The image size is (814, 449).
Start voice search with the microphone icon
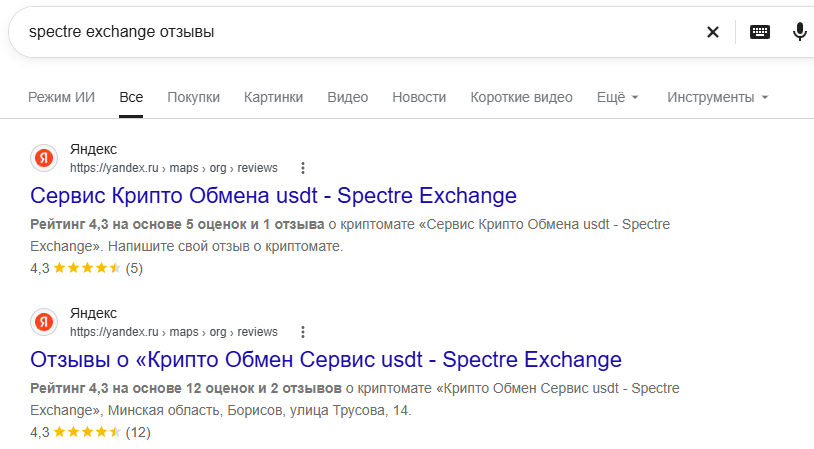799,32
